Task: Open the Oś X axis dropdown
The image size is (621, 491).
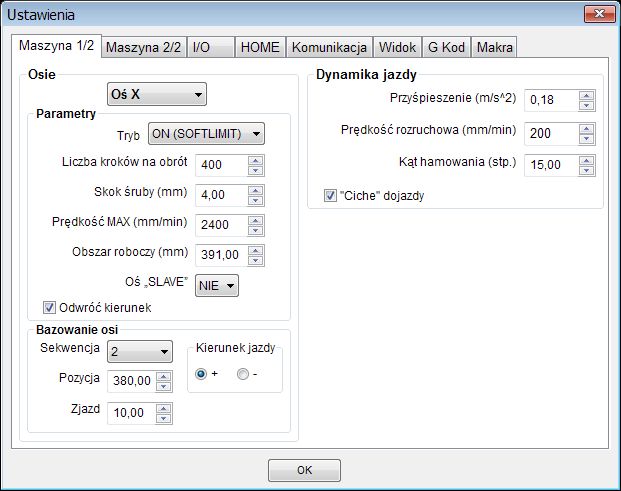Action: point(157,94)
